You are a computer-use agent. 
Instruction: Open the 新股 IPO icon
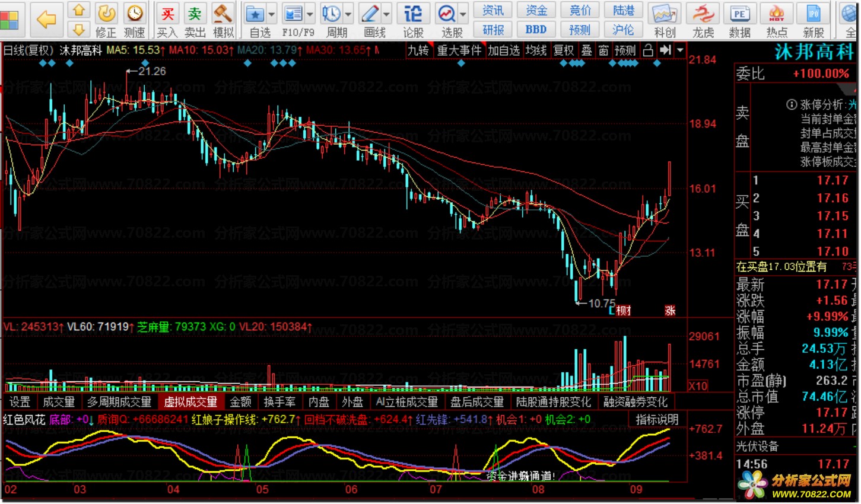point(813,13)
